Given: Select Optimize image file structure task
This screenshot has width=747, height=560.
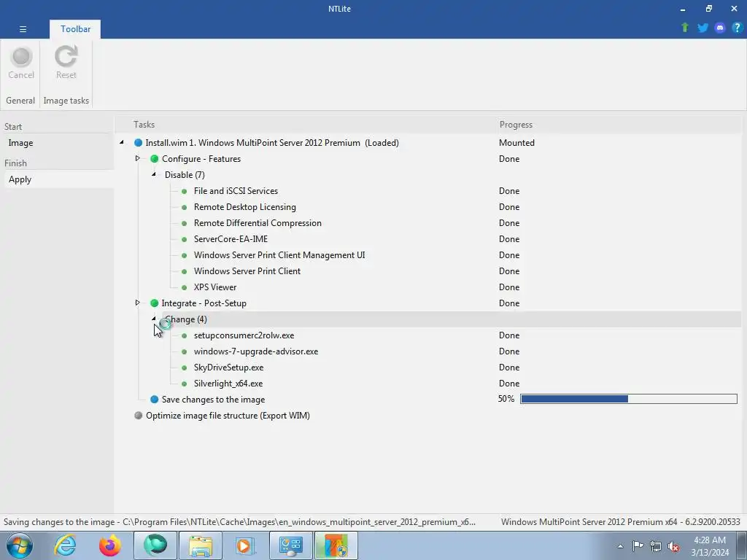Looking at the screenshot, I should pyautogui.click(x=228, y=416).
